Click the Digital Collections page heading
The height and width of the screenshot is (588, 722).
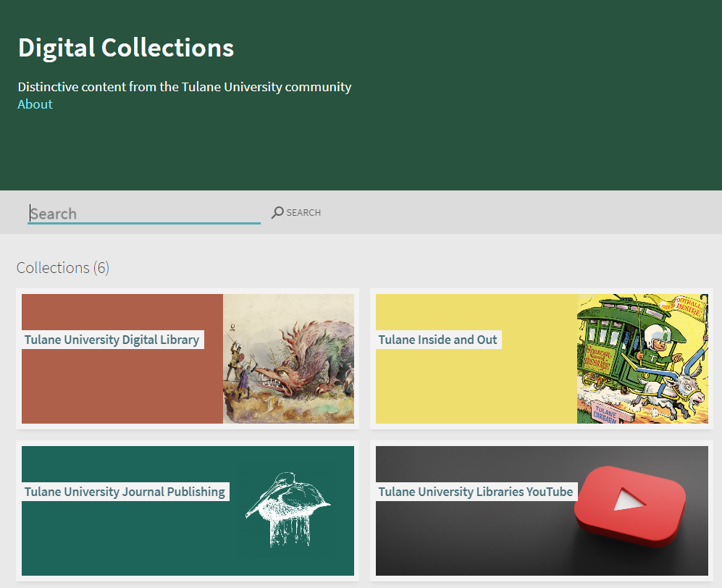point(126,48)
